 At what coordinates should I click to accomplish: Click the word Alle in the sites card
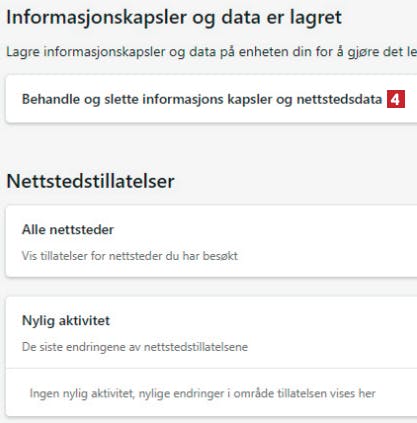34,230
